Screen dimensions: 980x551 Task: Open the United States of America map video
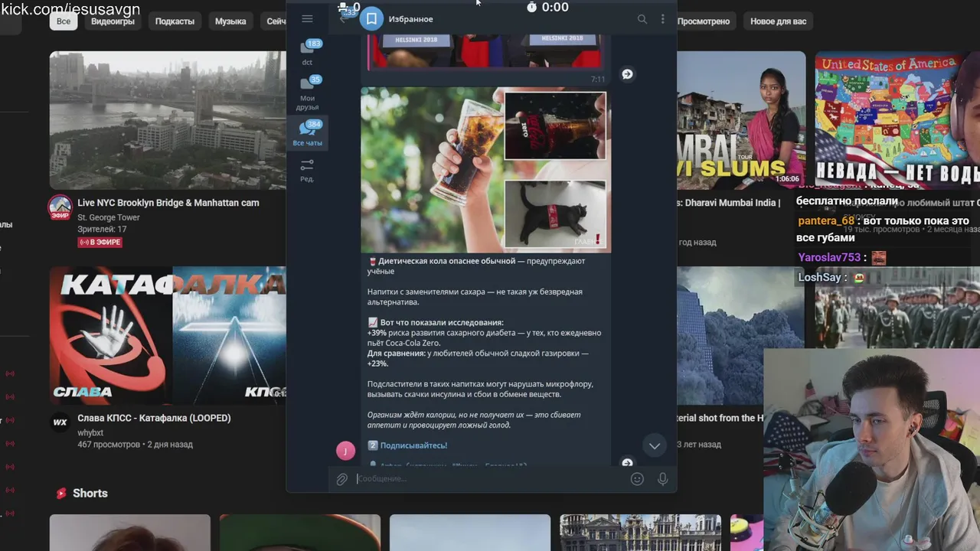[x=897, y=120]
